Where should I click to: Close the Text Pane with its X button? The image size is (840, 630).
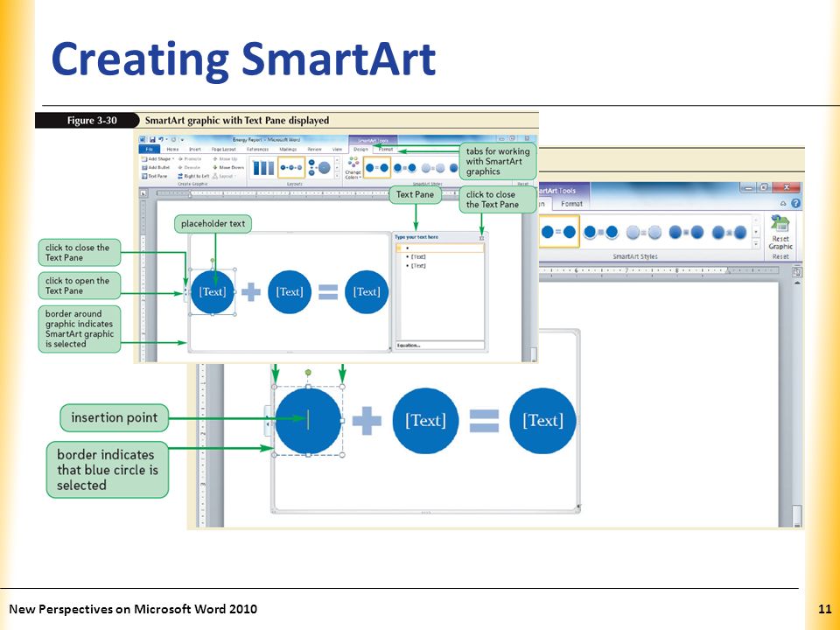pos(481,238)
